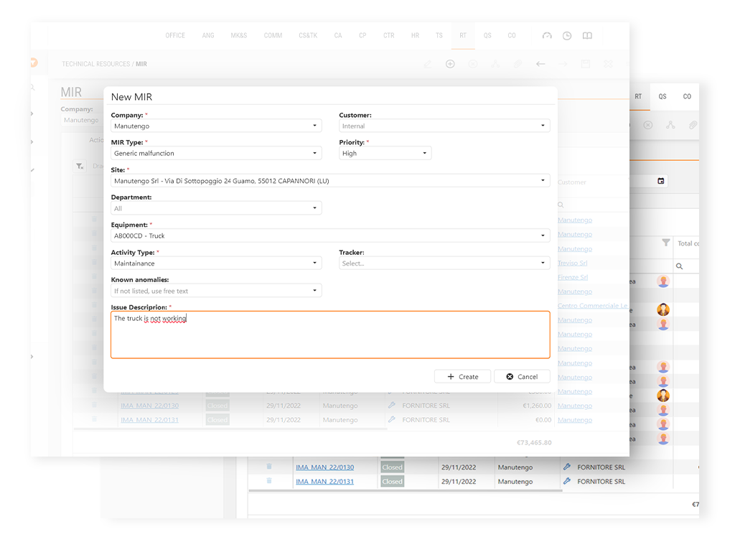Expand the Known anomalies dropdown
The width and height of the screenshot is (735, 560).
tap(216, 291)
